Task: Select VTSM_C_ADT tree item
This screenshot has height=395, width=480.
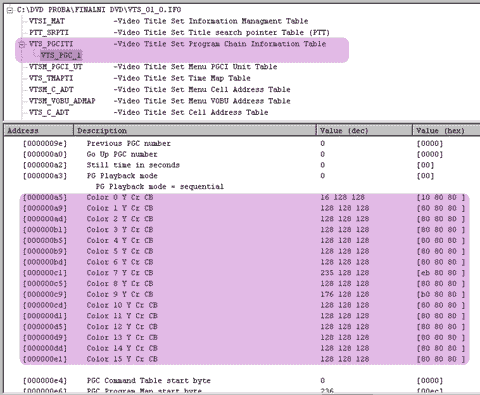Action: point(51,89)
